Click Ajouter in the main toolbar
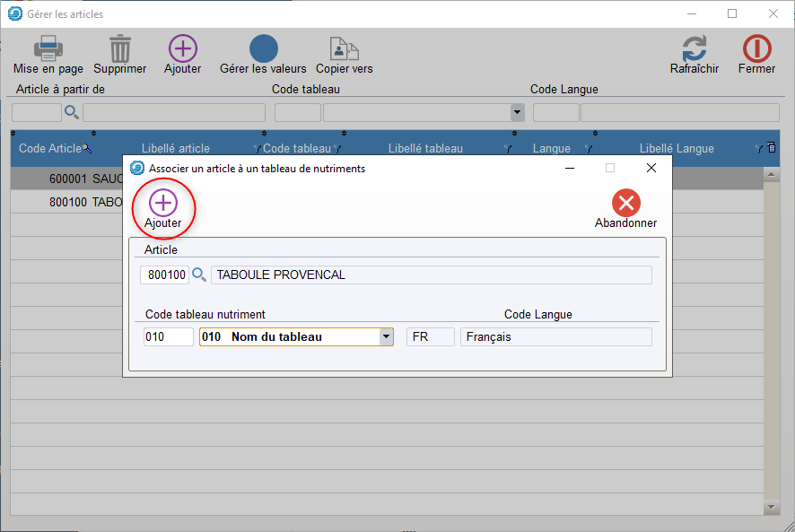Screen dimensions: 795x532 click(x=182, y=49)
